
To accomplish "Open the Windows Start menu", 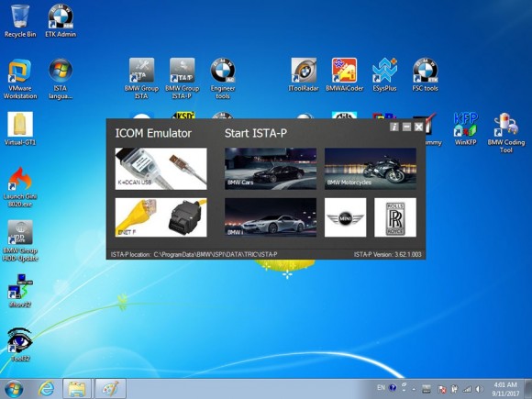I will click(14, 389).
